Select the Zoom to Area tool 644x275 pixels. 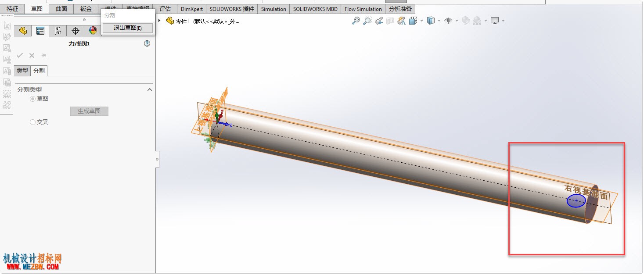(367, 21)
